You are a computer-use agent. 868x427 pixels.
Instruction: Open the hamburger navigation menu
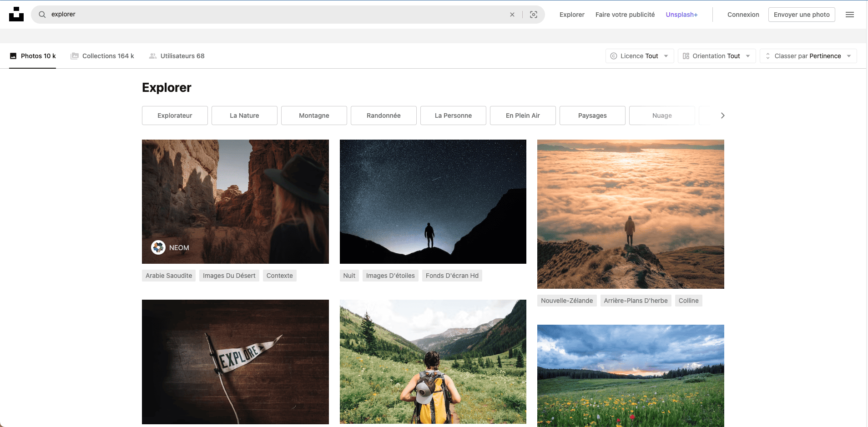[850, 14]
